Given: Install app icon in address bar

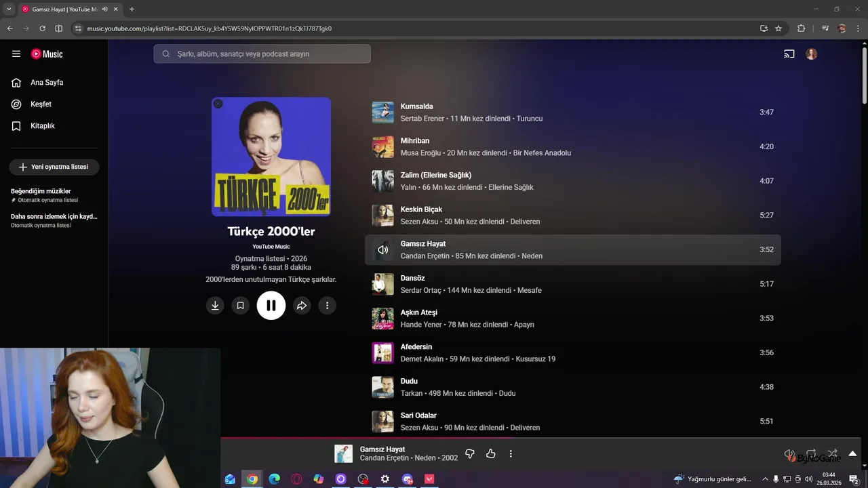Looking at the screenshot, I should 764,28.
